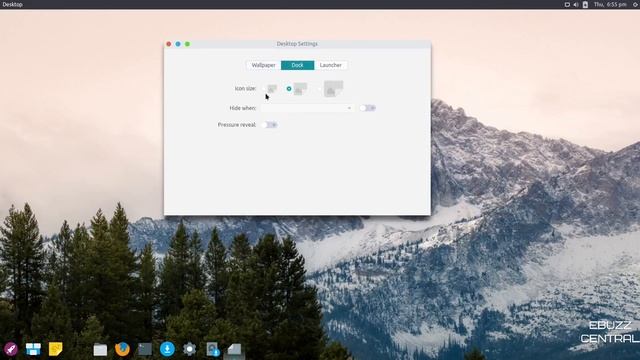This screenshot has width=640, height=360.
Task: Click the volume icon in top panel
Action: 576,4
